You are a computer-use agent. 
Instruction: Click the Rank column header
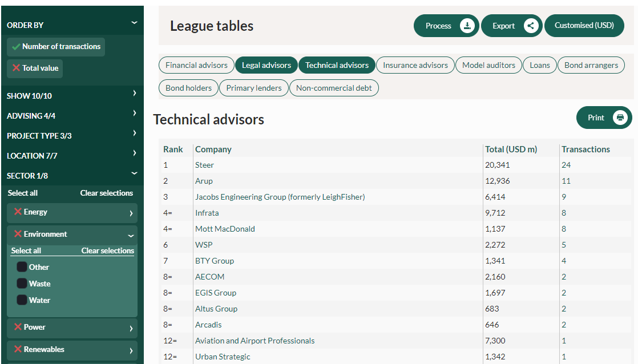(x=173, y=149)
